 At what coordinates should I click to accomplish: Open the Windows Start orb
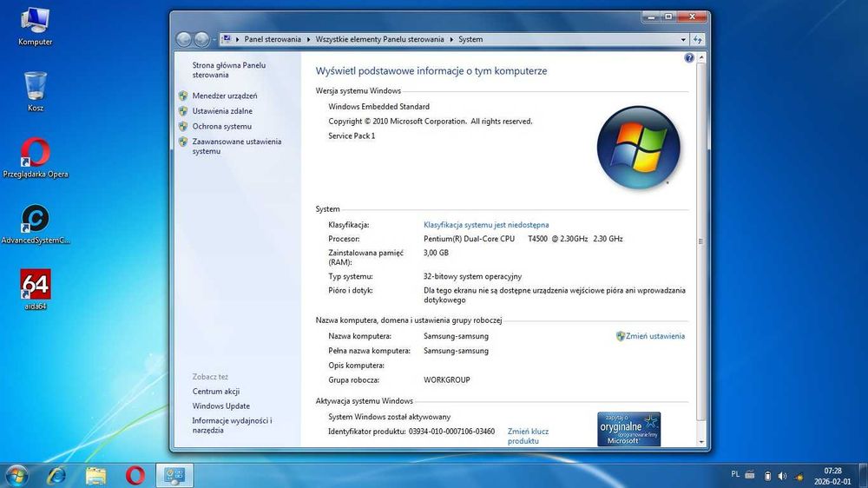(16, 475)
